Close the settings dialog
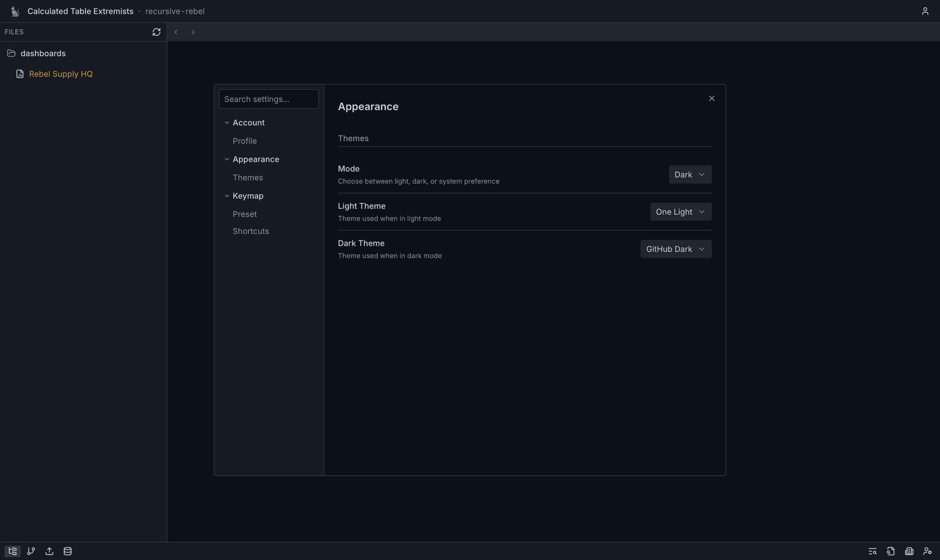This screenshot has width=940, height=560. [711, 98]
